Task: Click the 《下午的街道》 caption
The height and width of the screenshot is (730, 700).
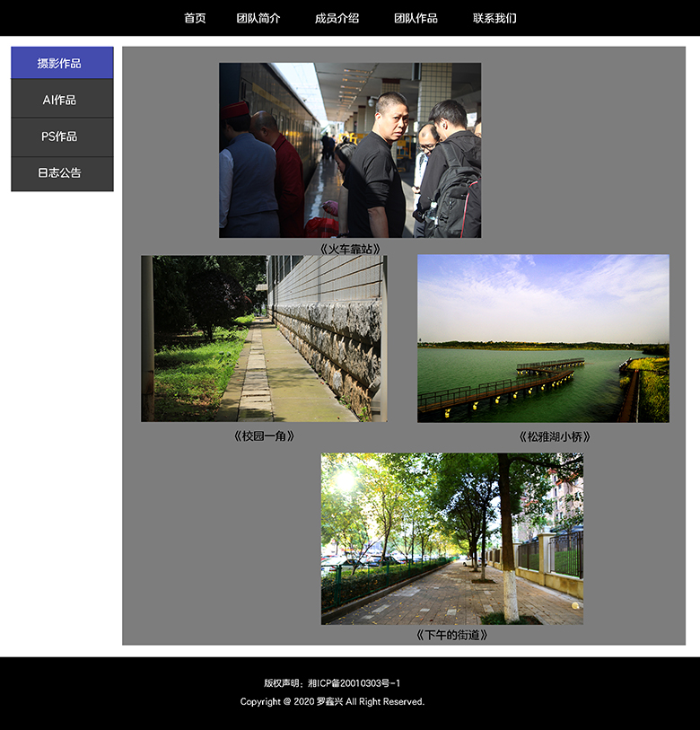Action: [x=452, y=635]
